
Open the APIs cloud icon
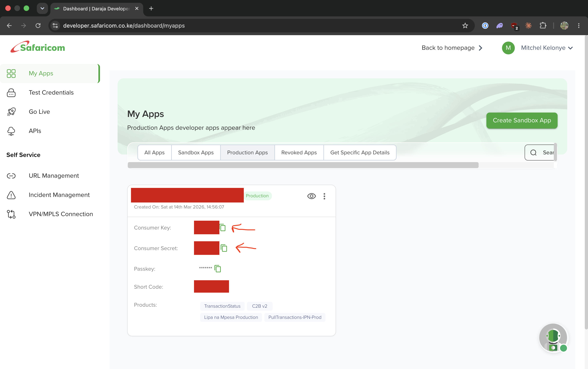click(x=11, y=131)
